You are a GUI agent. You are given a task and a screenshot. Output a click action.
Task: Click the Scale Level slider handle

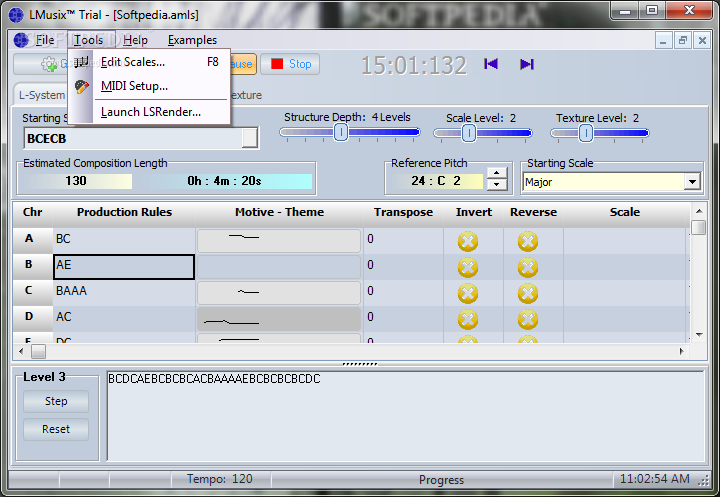click(x=468, y=133)
